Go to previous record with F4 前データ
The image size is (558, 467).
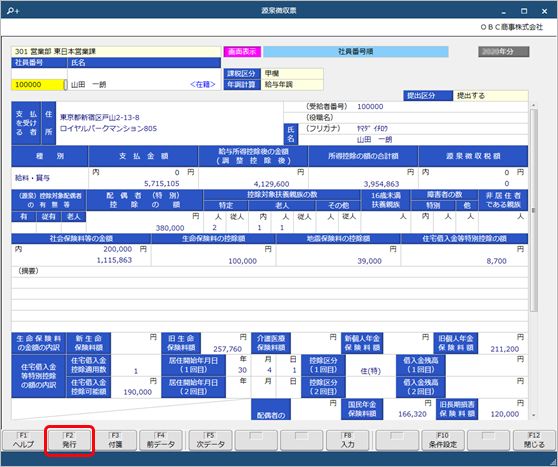[161, 441]
